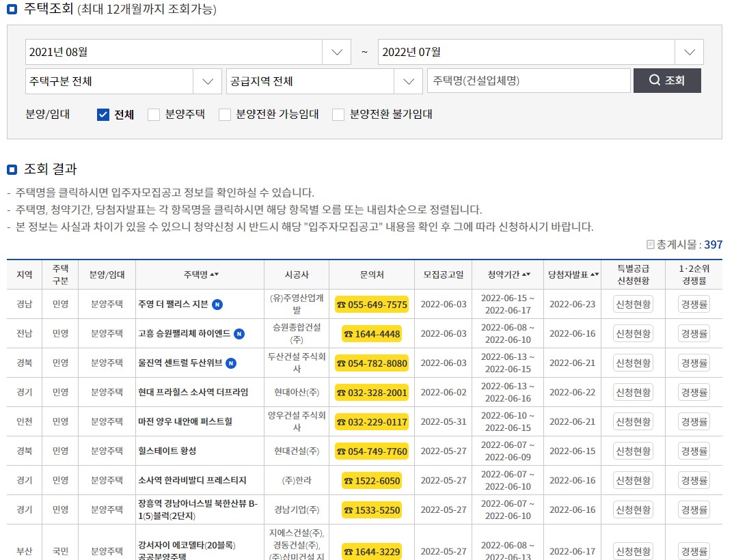The width and height of the screenshot is (734, 560).
Task: Open 소사역 한라비발디 프레스티지 listing
Action: click(192, 481)
